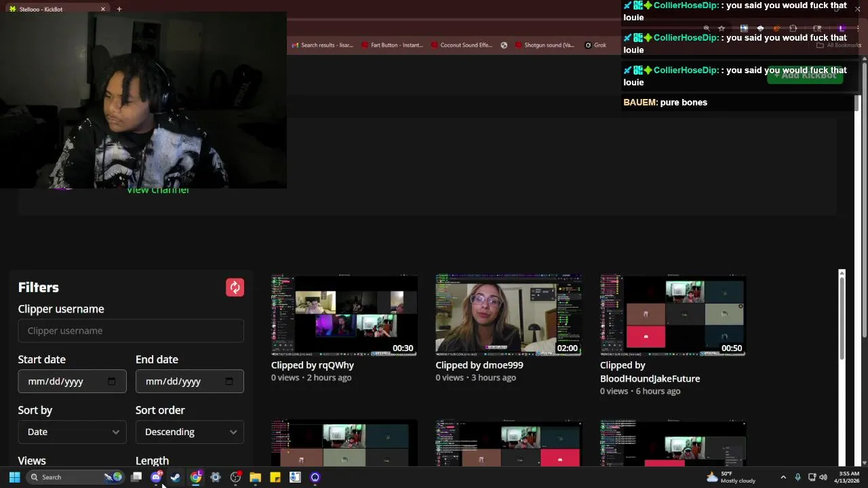Expand the Sort order Descending dropdown
Viewport: 868px width, 488px height.
[x=189, y=432]
